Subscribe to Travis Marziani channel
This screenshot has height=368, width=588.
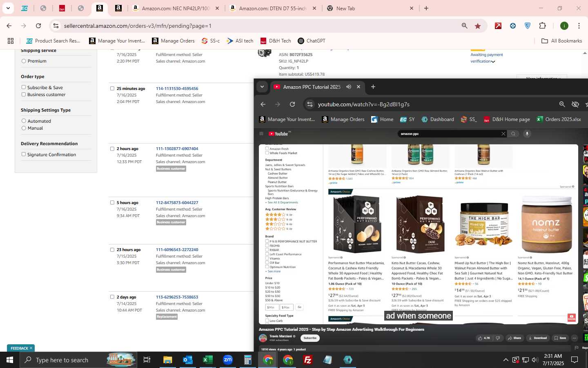[x=310, y=338]
